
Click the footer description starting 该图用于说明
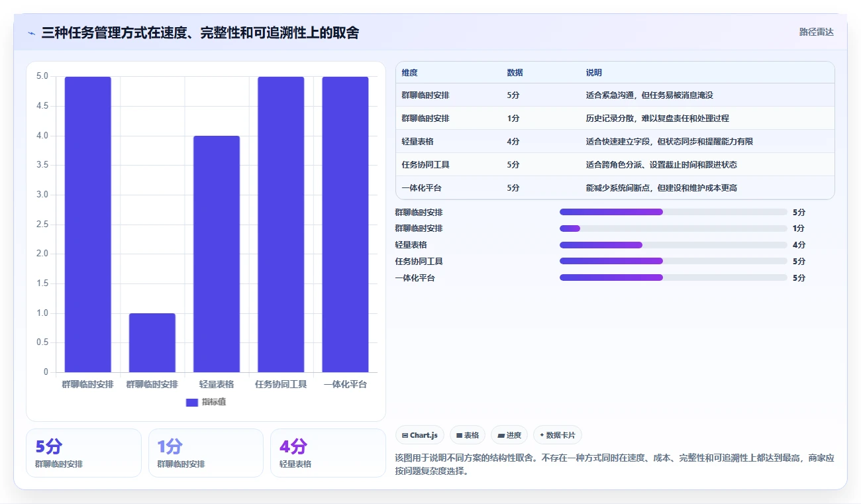pyautogui.click(x=615, y=465)
